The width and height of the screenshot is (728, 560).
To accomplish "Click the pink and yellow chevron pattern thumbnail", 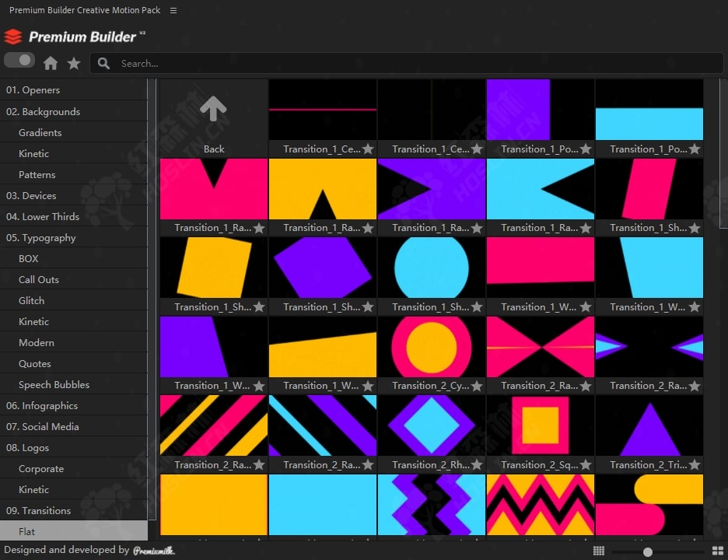I will 541,505.
